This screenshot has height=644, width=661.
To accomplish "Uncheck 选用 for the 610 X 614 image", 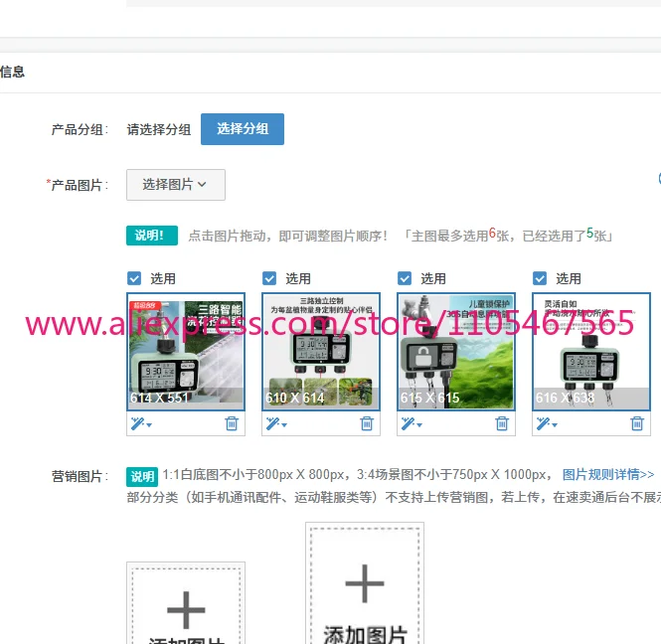I will pos(269,278).
